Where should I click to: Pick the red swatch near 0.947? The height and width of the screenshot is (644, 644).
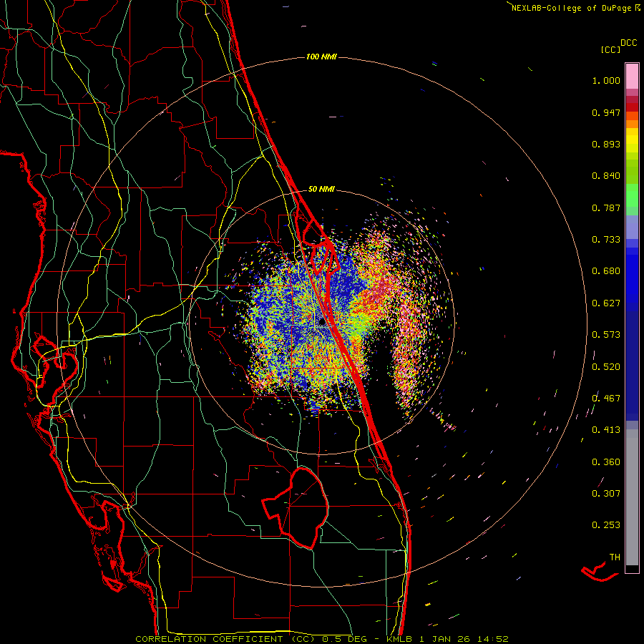tap(632, 107)
